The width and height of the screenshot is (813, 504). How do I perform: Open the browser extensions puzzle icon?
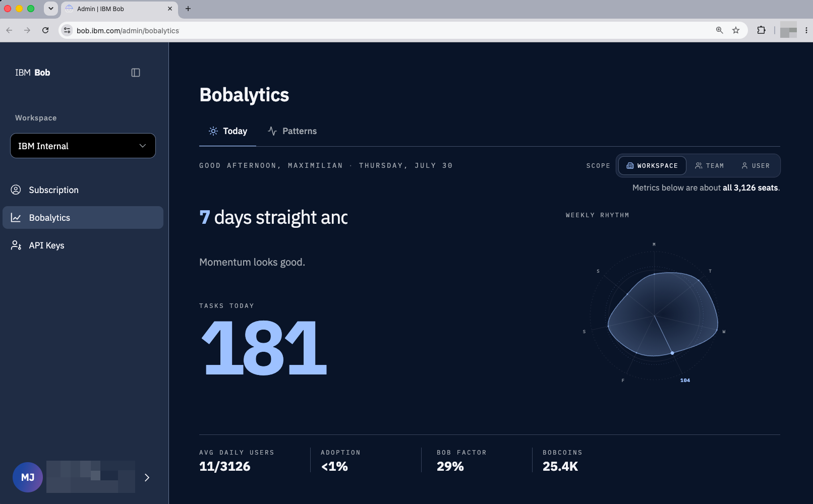coord(762,30)
